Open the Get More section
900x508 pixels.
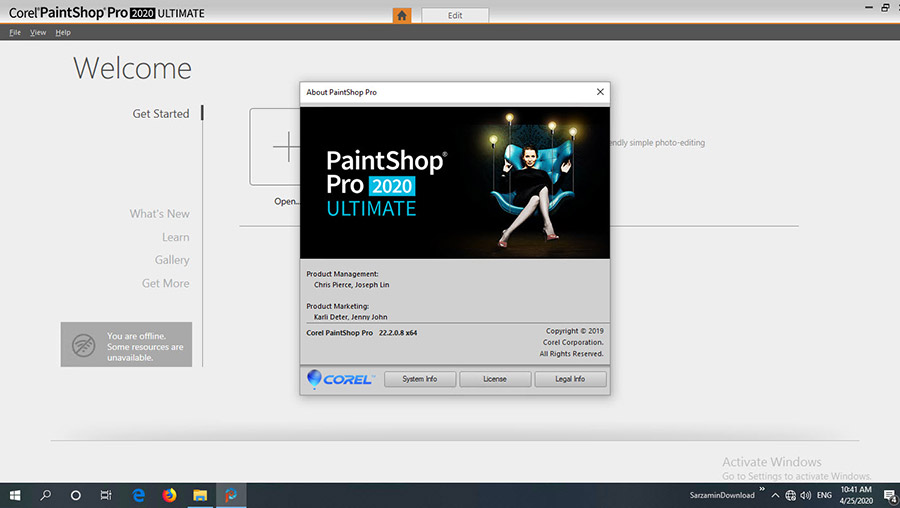pyautogui.click(x=165, y=283)
